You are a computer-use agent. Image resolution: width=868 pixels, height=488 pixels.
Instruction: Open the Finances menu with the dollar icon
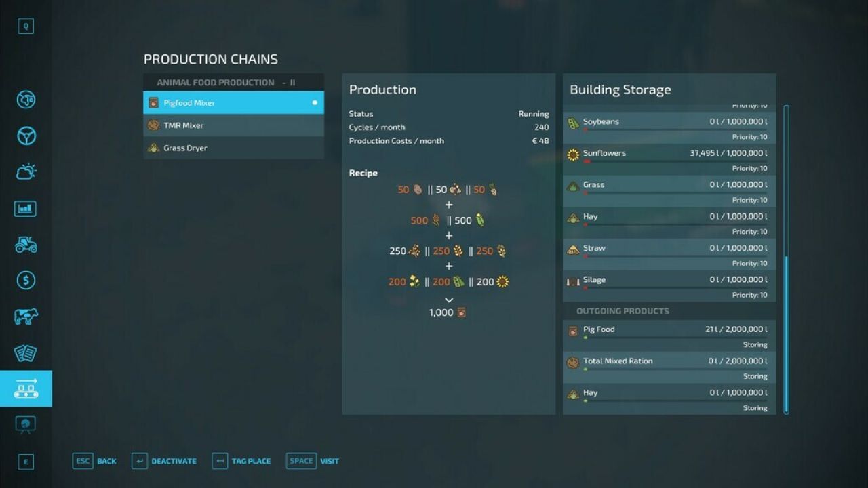[x=26, y=280]
